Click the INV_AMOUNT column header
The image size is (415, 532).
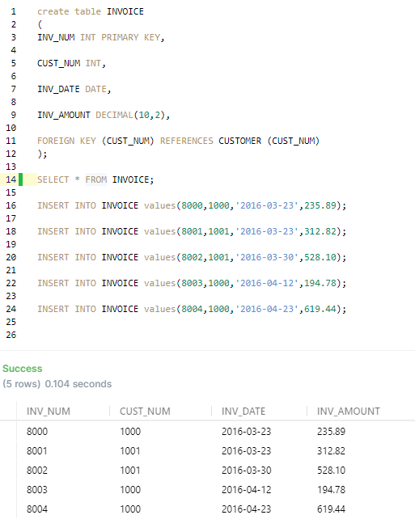pos(348,411)
